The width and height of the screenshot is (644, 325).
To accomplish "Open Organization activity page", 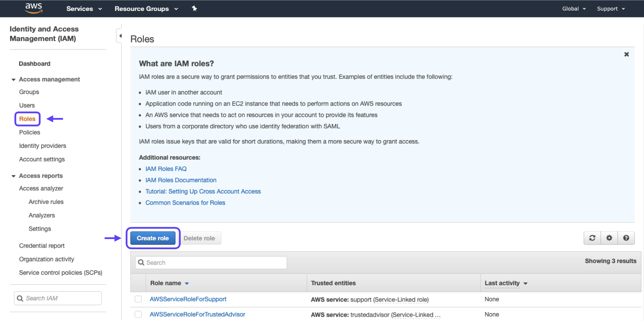I will [46, 259].
